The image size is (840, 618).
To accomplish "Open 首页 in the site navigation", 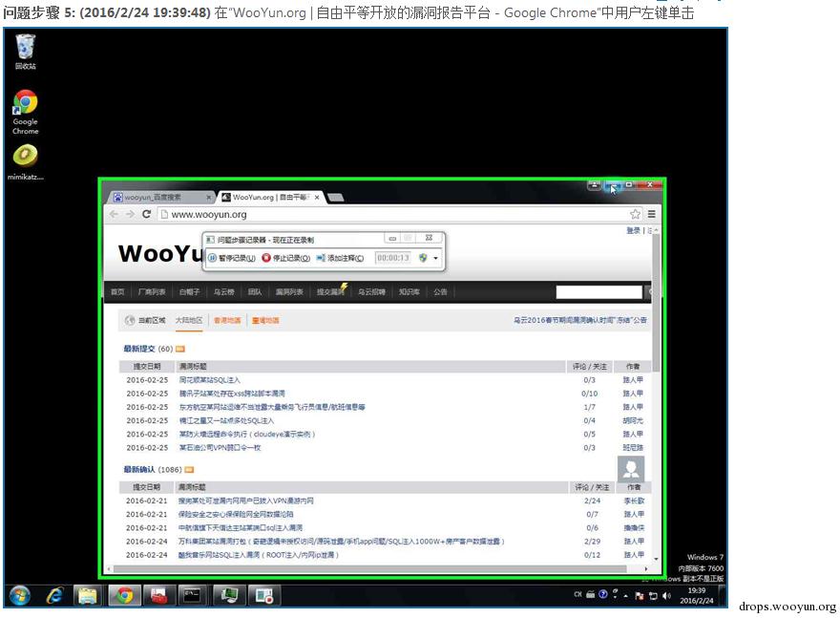I will click(117, 291).
